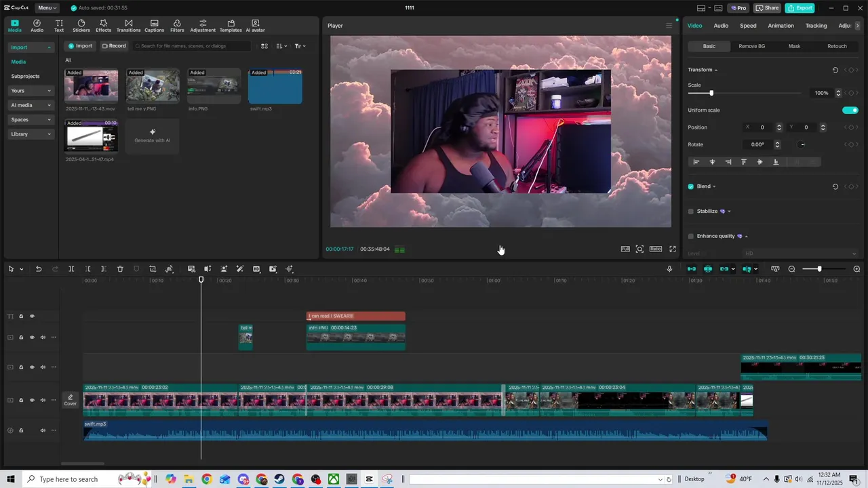868x488 pixels.
Task: Toggle Uniform scale switch
Action: tap(850, 110)
